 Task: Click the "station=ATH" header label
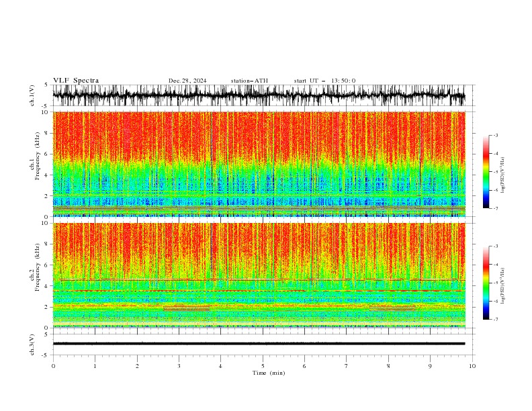(x=249, y=81)
